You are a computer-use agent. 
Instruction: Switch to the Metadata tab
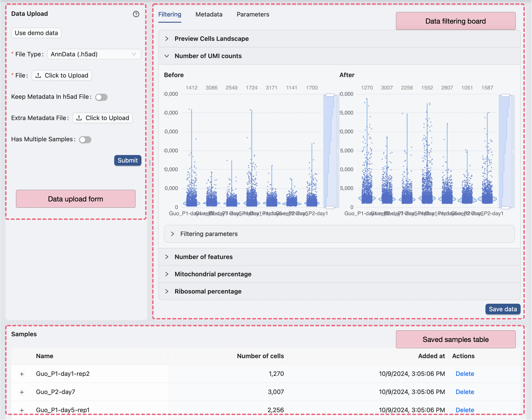[x=209, y=14]
